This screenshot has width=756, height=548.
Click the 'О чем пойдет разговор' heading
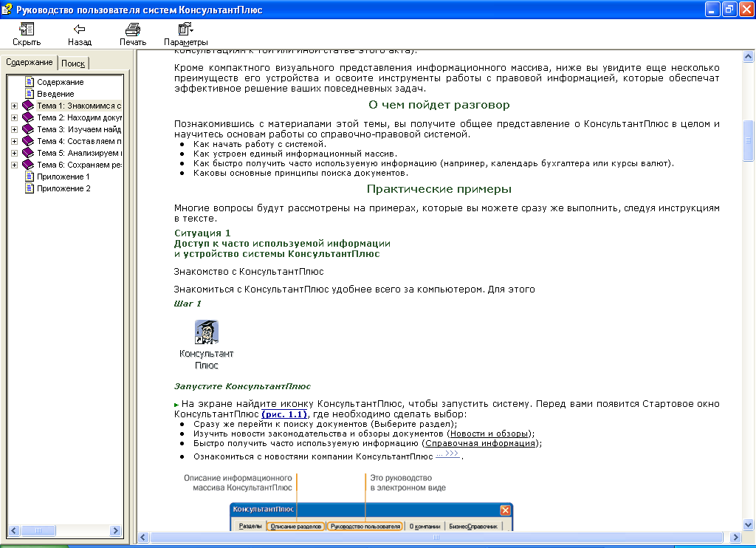(439, 105)
